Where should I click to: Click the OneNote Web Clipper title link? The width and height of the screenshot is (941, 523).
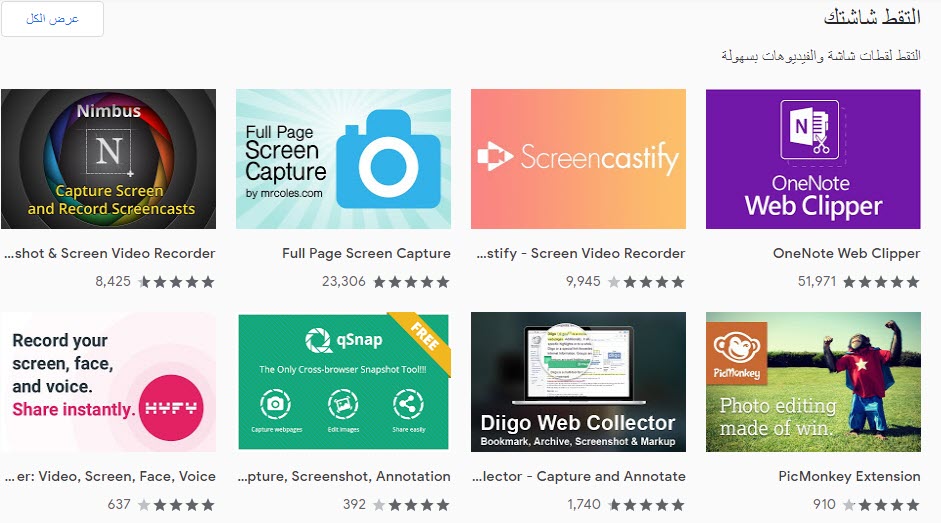846,253
